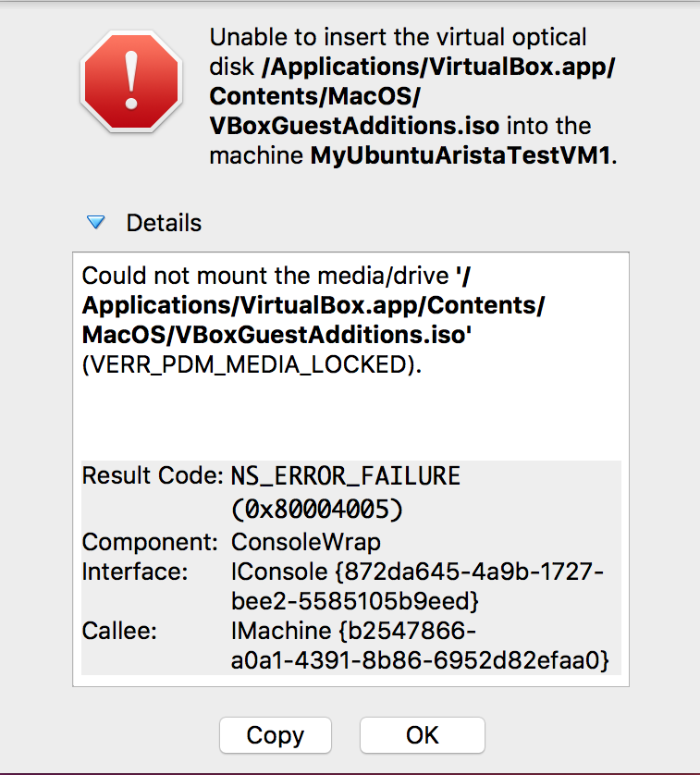Image resolution: width=700 pixels, height=775 pixels.
Task: Collapse the Details disclosure triangle
Action: pos(96,222)
